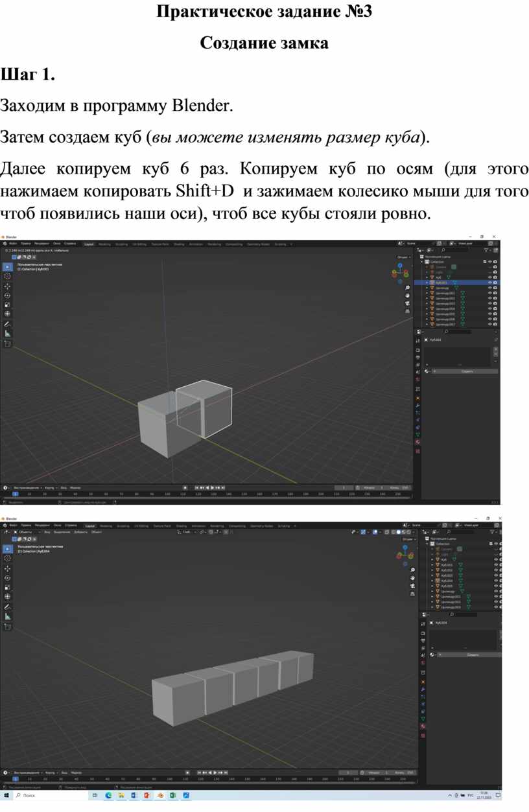Expand the Куб.002 item in the lower outliner

432,570
